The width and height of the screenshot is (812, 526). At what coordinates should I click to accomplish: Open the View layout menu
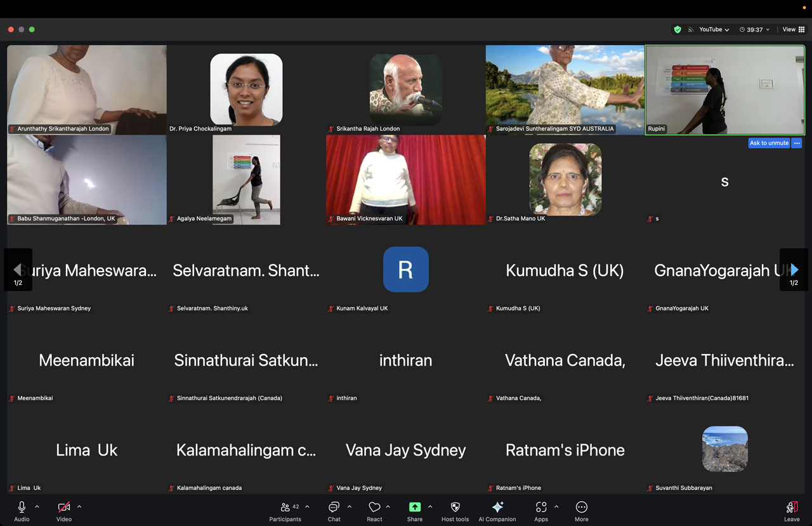pos(794,29)
